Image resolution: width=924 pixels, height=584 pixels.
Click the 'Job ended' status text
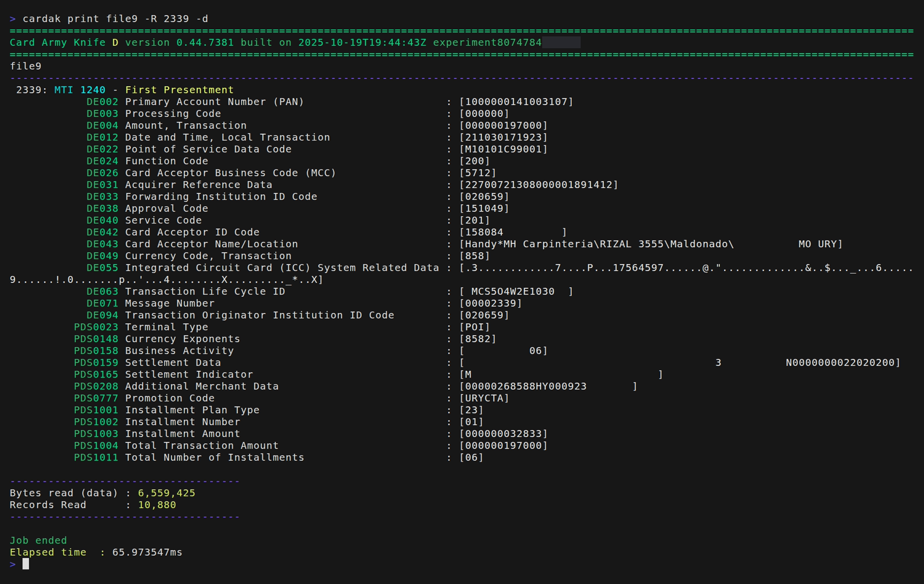click(x=38, y=541)
